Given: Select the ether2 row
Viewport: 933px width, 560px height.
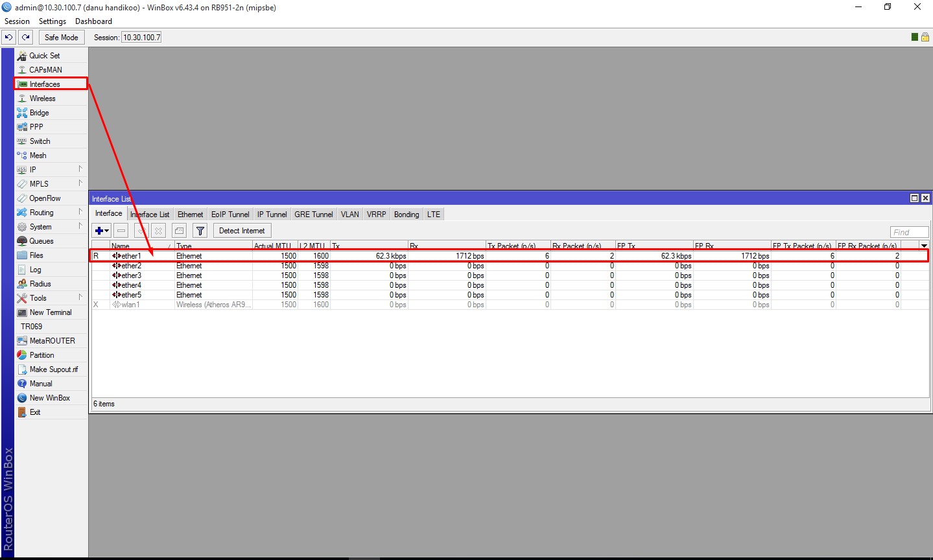Looking at the screenshot, I should (x=510, y=266).
